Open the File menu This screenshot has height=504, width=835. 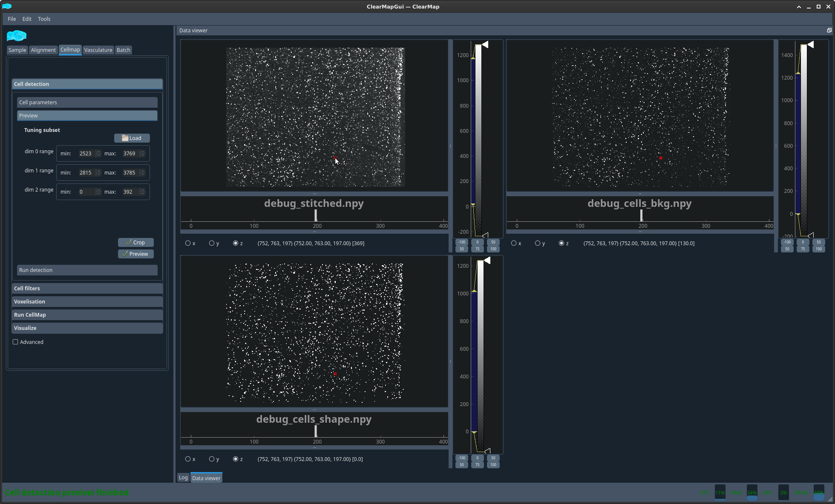12,19
